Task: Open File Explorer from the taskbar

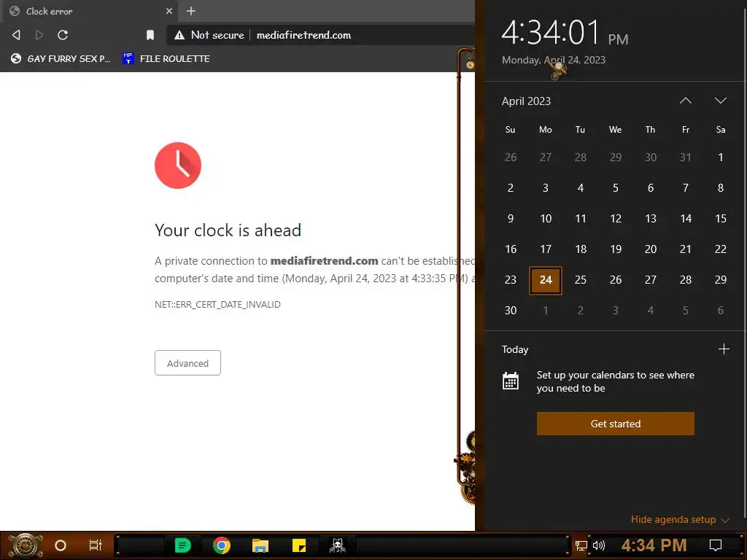Action: (260, 545)
